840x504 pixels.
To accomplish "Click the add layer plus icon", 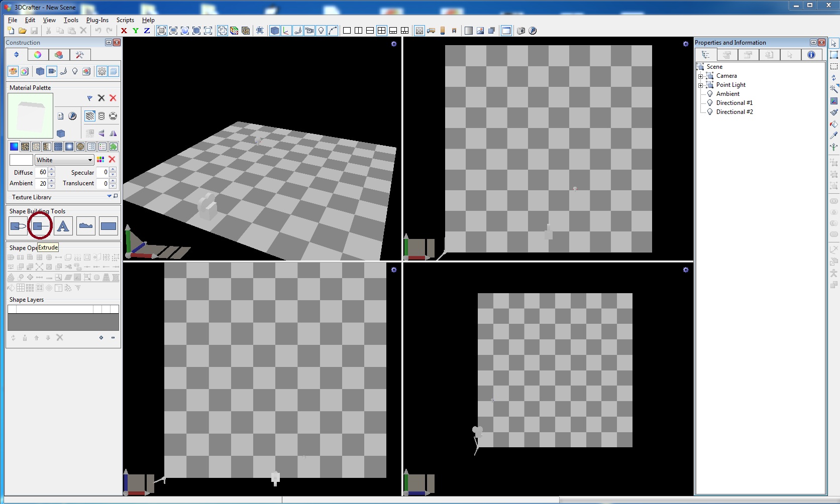I will pos(101,338).
